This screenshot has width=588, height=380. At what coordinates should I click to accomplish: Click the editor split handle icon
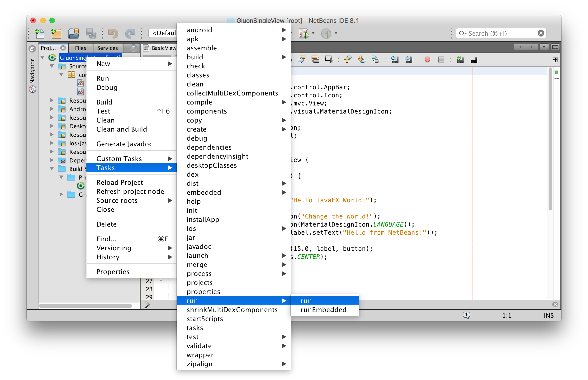555,60
